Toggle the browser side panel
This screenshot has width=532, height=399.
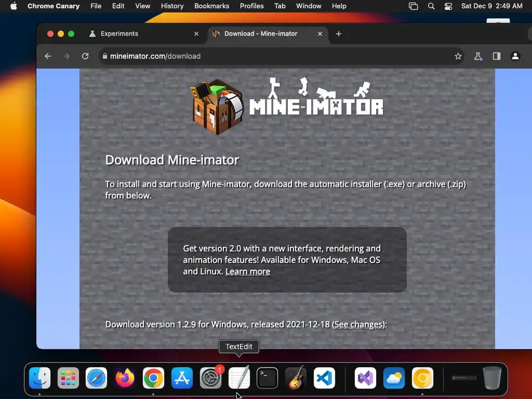pos(497,56)
